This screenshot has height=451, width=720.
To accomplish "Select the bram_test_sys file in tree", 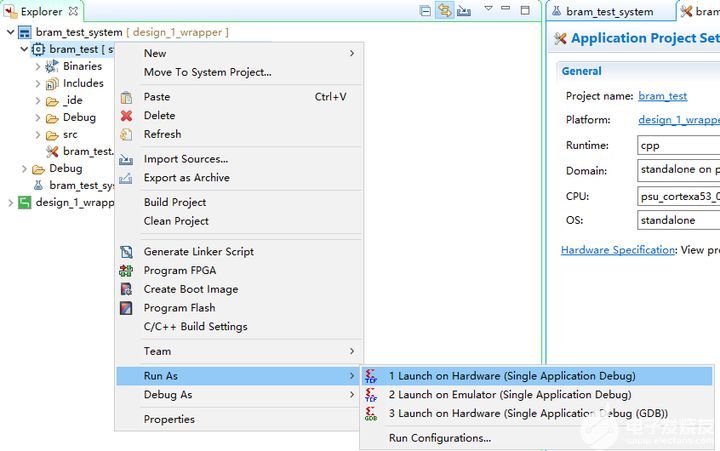I will [81, 186].
